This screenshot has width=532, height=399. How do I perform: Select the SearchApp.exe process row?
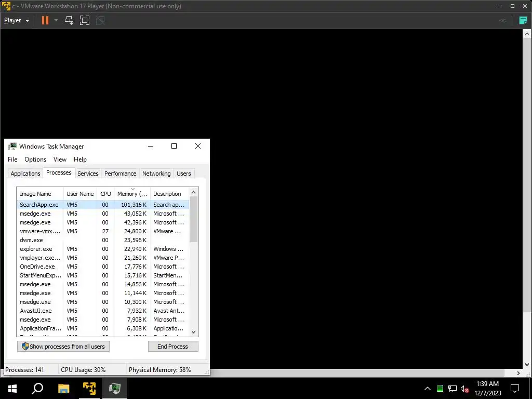click(x=103, y=205)
